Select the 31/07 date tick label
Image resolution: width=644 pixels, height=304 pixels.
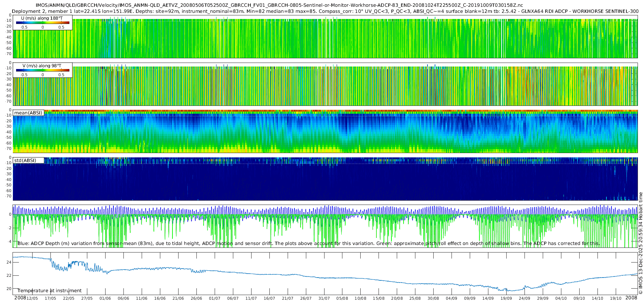(324, 299)
